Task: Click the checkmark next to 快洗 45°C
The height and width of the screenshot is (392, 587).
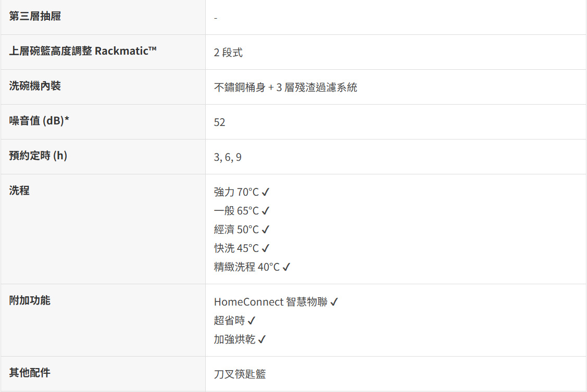Action: 266,248
